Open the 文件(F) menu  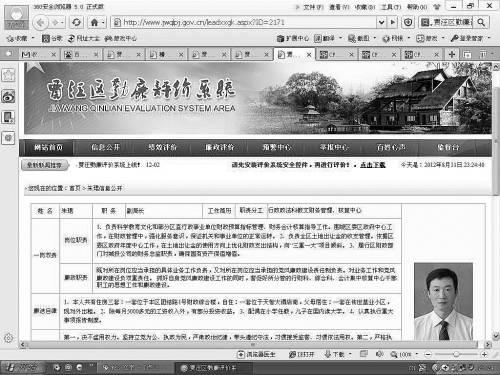pyautogui.click(x=313, y=7)
